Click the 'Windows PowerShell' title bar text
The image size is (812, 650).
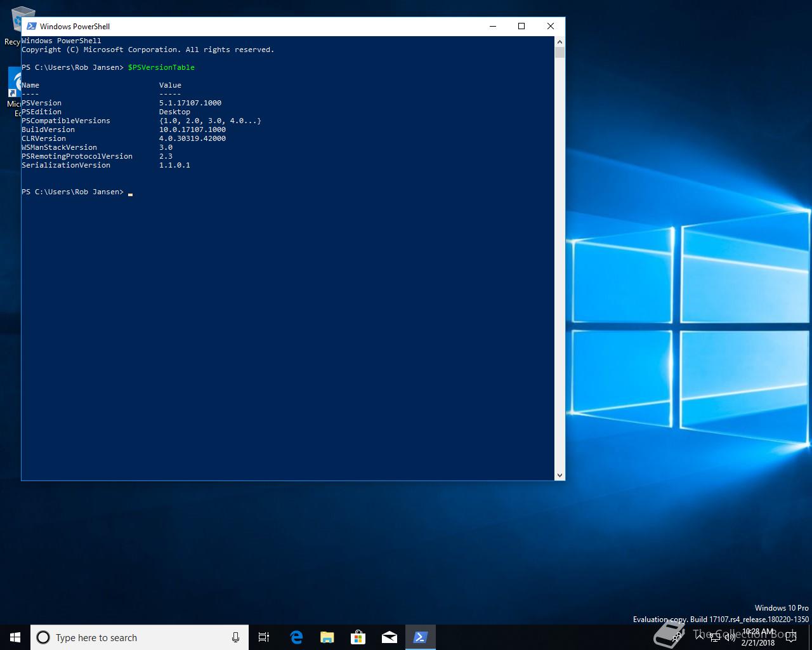coord(75,26)
